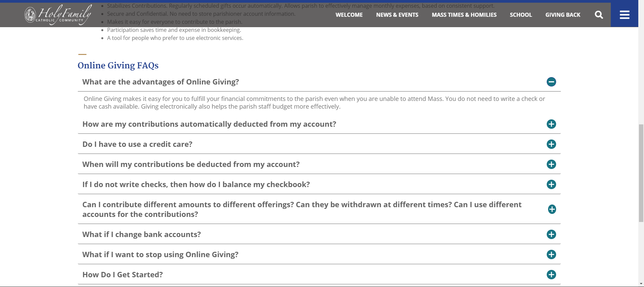Click plus icon for credit card question
The height and width of the screenshot is (287, 644).
click(551, 144)
